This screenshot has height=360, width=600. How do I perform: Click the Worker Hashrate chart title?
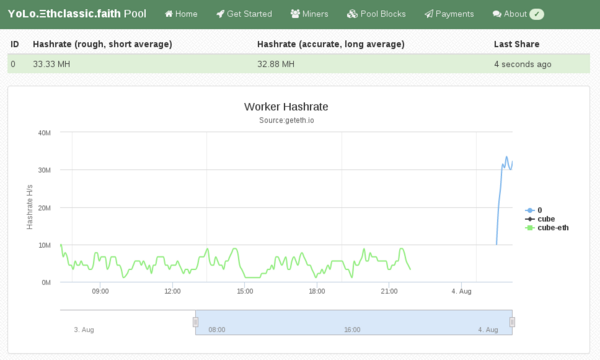pos(286,106)
